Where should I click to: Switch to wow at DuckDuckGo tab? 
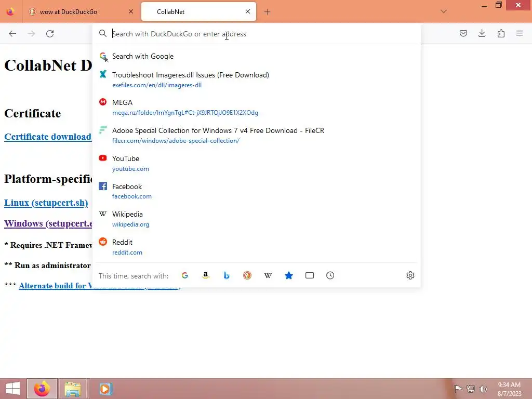tap(82, 12)
